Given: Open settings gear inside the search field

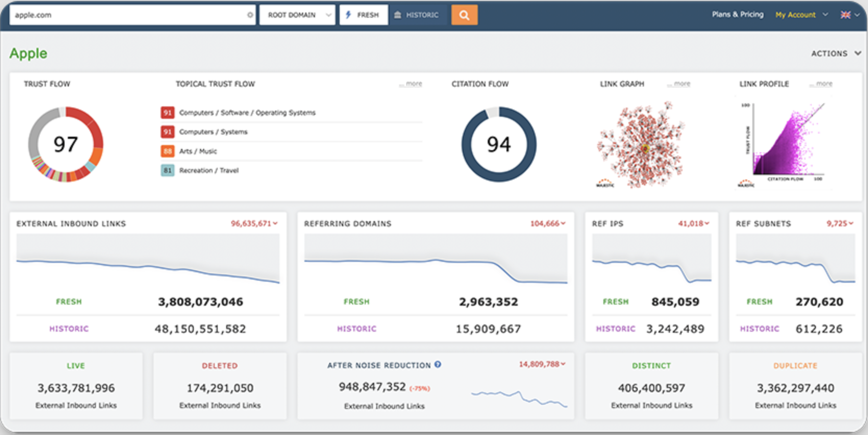Looking at the screenshot, I should pyautogui.click(x=250, y=15).
